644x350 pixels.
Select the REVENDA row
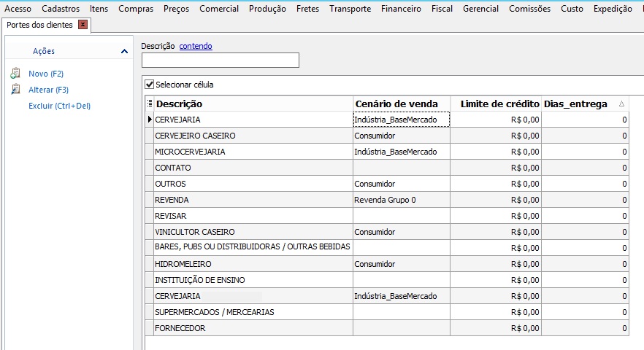(x=387, y=200)
